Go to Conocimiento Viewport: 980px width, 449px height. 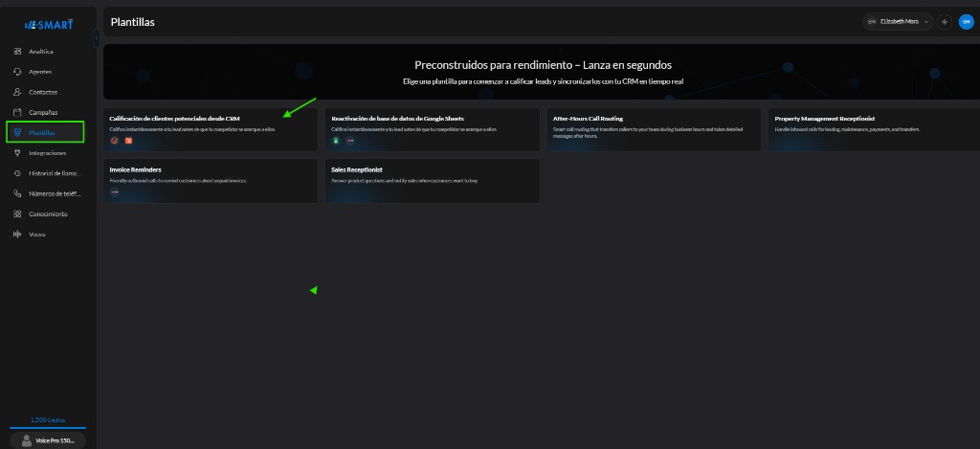[46, 213]
